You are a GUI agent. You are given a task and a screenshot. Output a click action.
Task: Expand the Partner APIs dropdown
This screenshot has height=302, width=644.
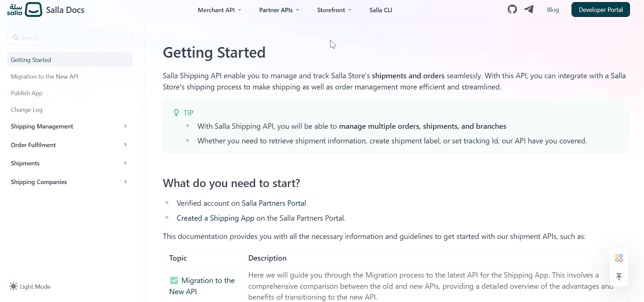coord(279,10)
